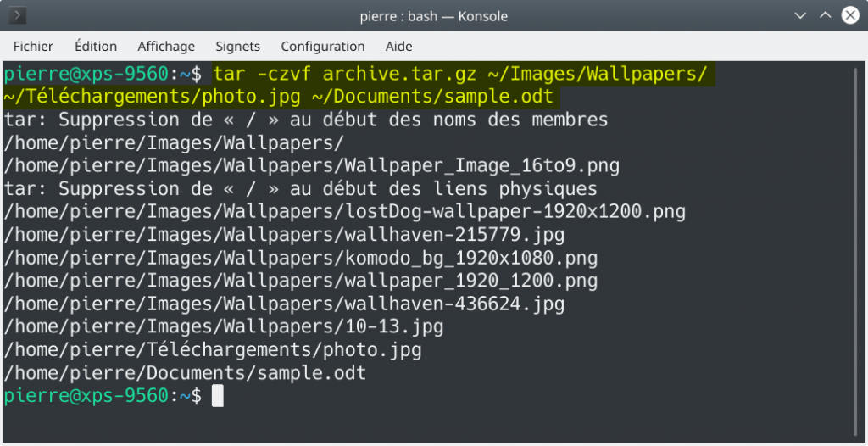Click the cursor block at the prompt

click(x=218, y=396)
